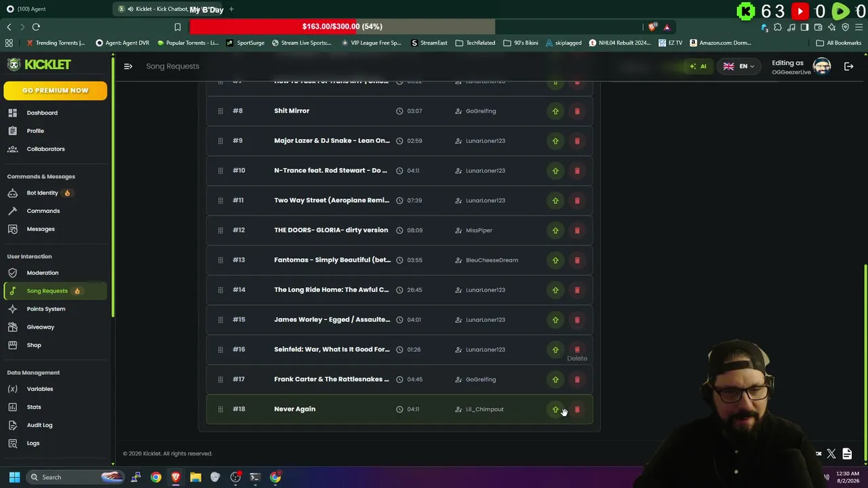The width and height of the screenshot is (868, 488).
Task: Open Collaborators section
Action: (x=45, y=149)
